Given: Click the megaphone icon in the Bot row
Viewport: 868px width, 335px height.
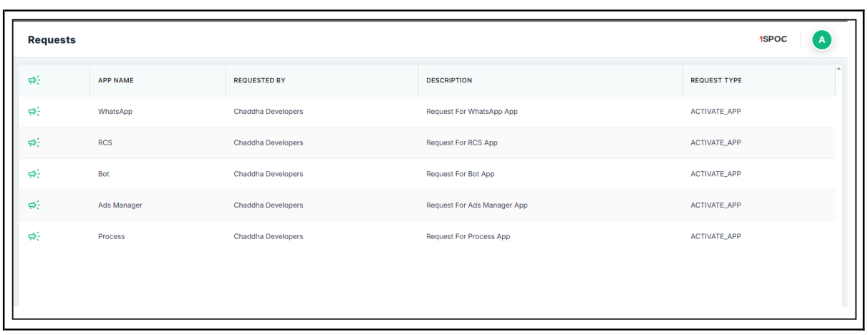Looking at the screenshot, I should click(34, 174).
